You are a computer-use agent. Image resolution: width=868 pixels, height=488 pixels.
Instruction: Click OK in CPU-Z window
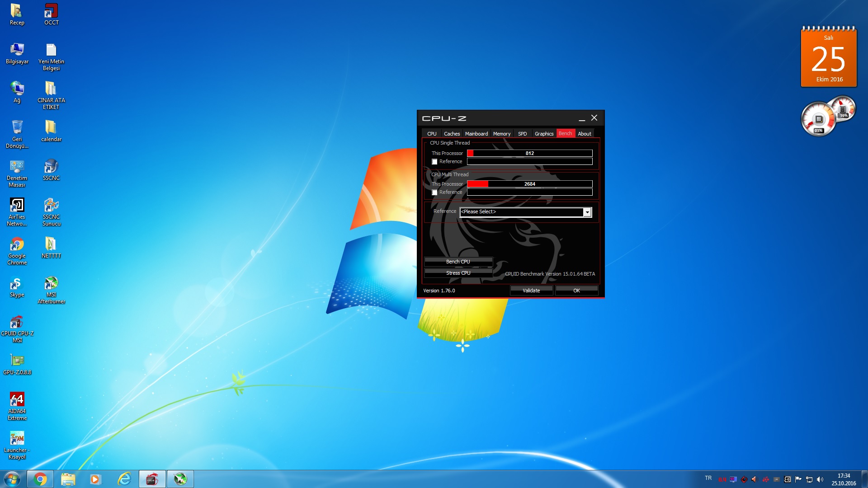click(x=576, y=291)
